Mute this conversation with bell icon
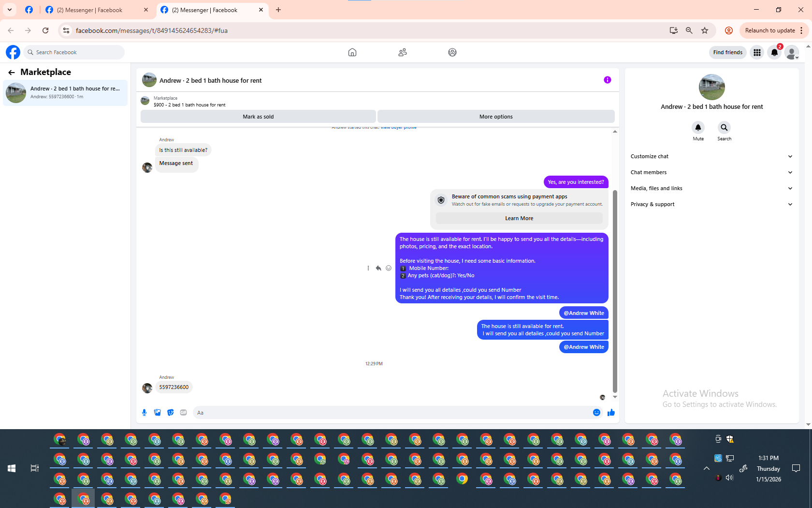This screenshot has width=812, height=508. pyautogui.click(x=698, y=128)
